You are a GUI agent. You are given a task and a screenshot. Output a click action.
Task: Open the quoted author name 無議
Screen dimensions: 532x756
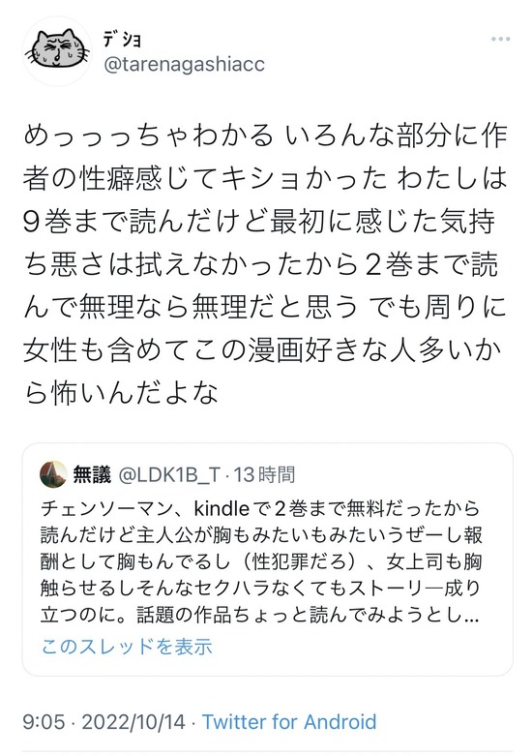point(92,474)
